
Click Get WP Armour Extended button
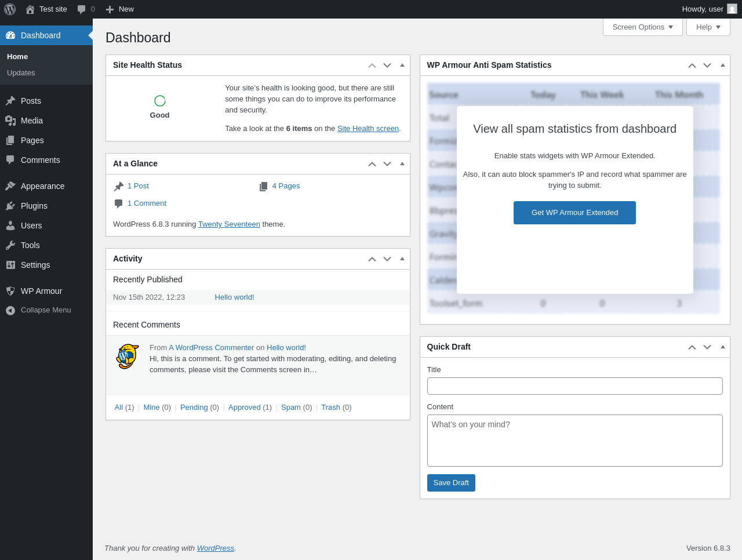tap(574, 213)
